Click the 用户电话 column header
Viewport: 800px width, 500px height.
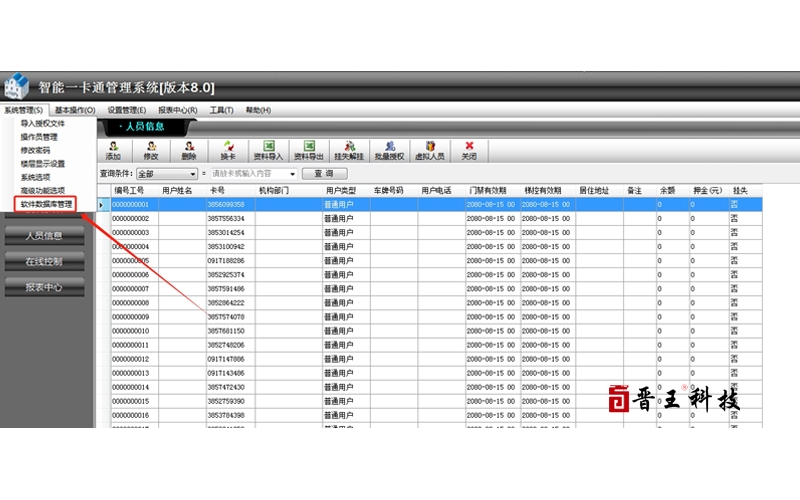441,190
